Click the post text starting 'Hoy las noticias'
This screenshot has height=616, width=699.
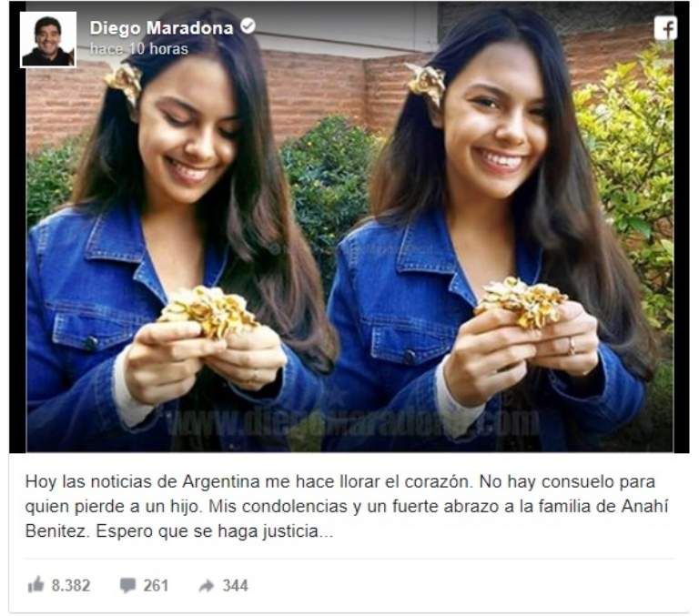coord(347,506)
